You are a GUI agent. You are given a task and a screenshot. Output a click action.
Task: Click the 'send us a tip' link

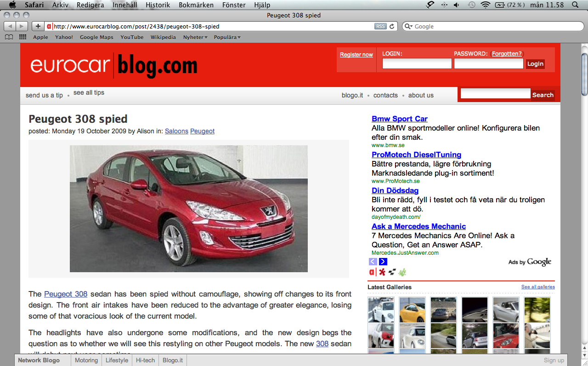pos(44,95)
